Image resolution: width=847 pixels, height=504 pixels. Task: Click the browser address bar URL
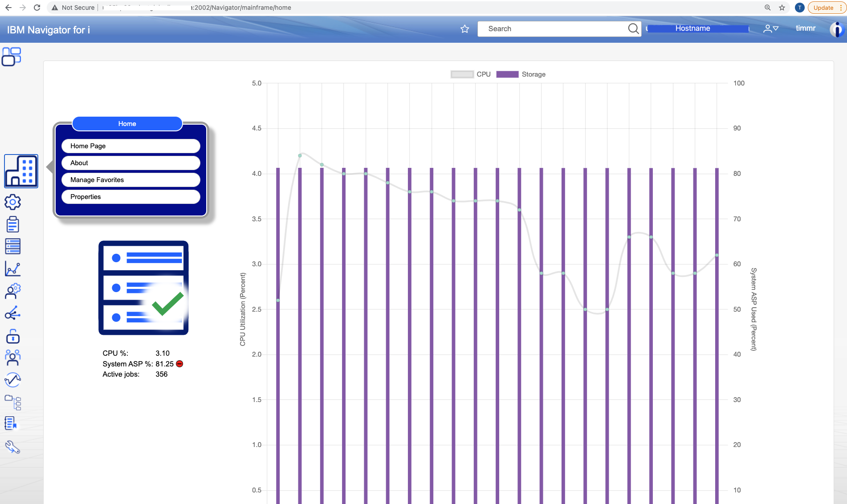[197, 8]
